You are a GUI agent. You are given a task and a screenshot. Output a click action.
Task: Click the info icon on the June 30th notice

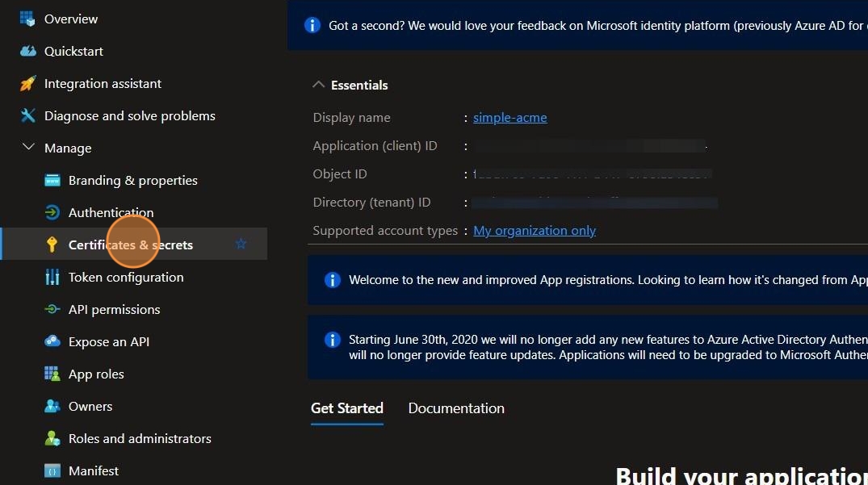click(332, 340)
